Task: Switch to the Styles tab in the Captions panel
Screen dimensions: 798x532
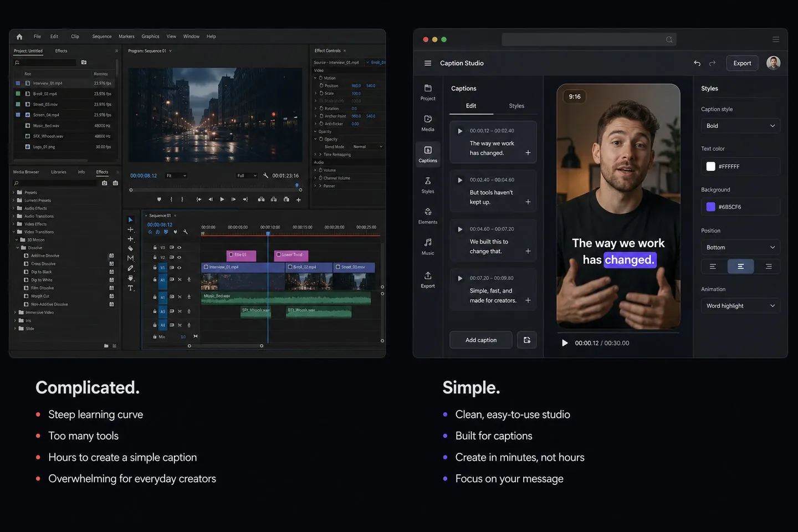Action: [516, 106]
